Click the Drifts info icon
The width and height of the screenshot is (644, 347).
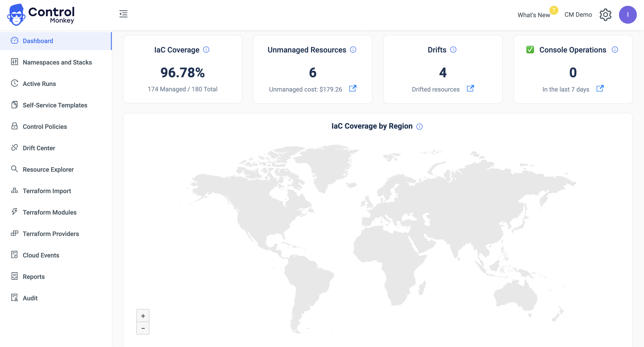[x=453, y=50]
